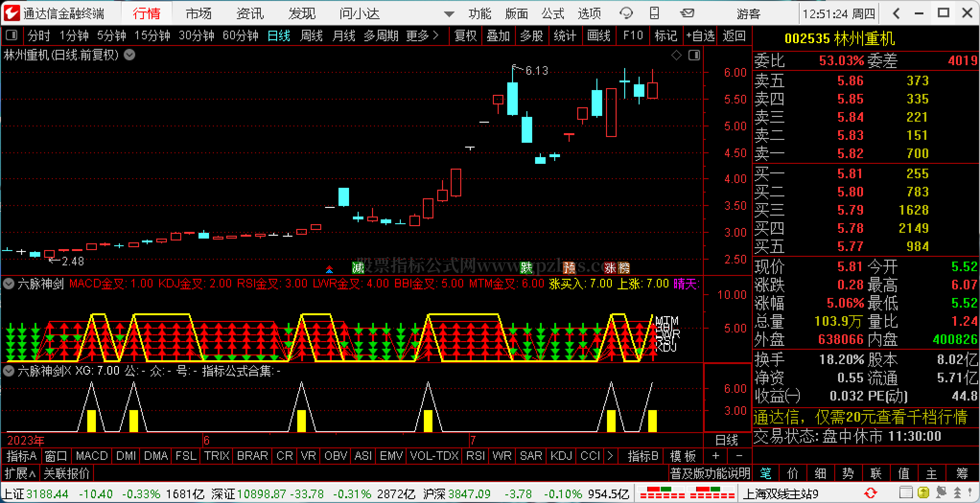This screenshot has width=980, height=503.
Task: Select the 周线 period
Action: pyautogui.click(x=311, y=35)
